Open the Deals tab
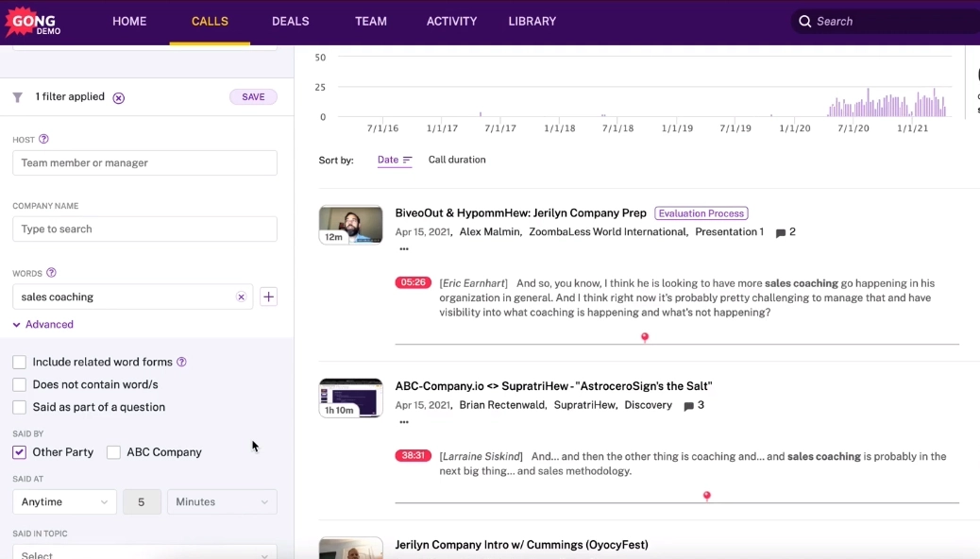Viewport: 980px width, 559px height. [290, 22]
